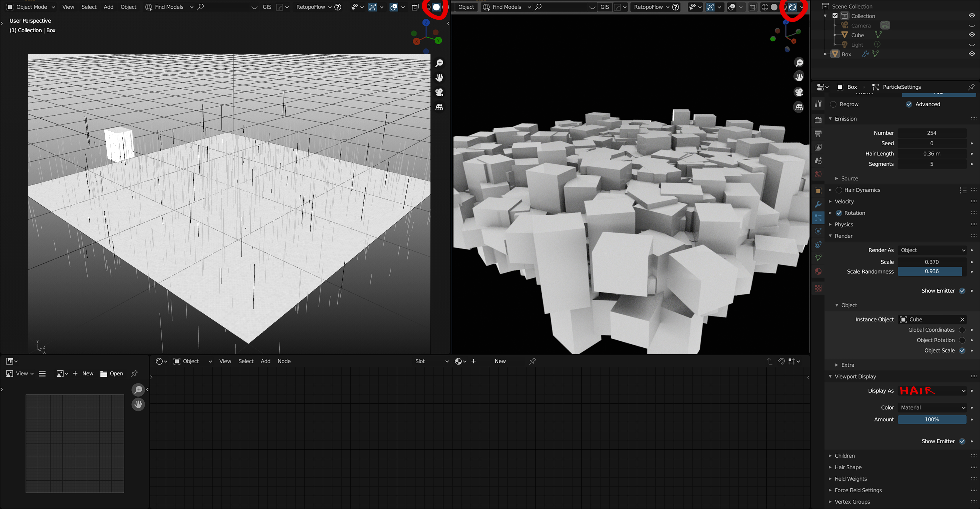This screenshot has width=980, height=509.
Task: Open the View Layer properties tab
Action: (x=818, y=147)
